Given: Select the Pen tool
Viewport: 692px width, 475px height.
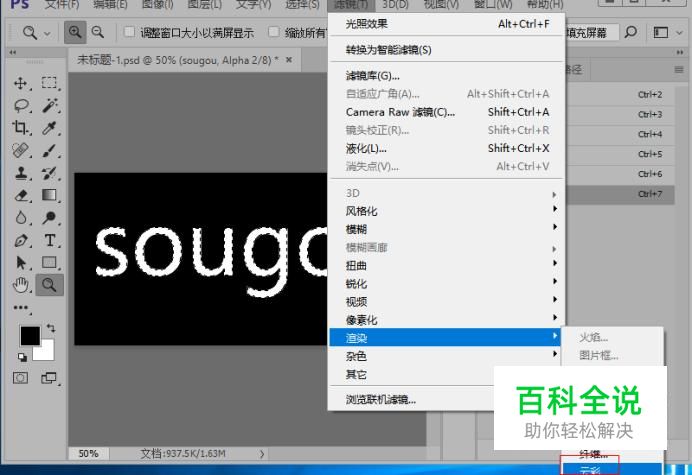Looking at the screenshot, I should click(x=20, y=241).
